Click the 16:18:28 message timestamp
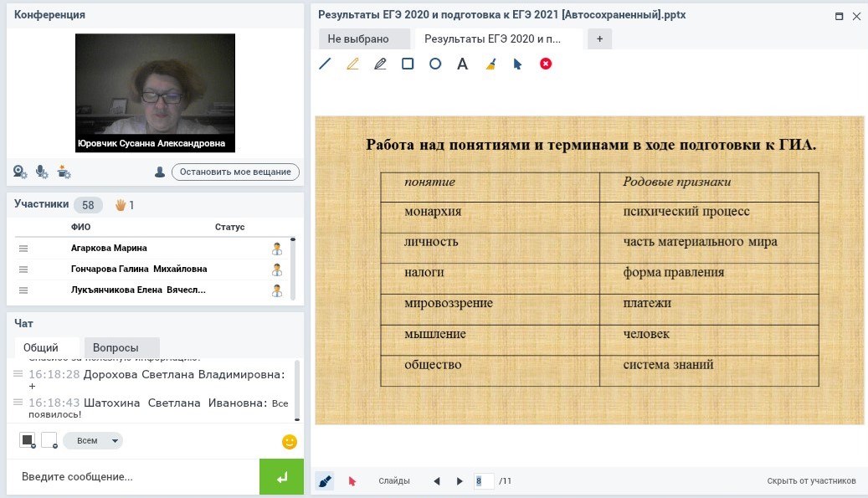Viewport: 868px width, 498px height. pos(54,374)
